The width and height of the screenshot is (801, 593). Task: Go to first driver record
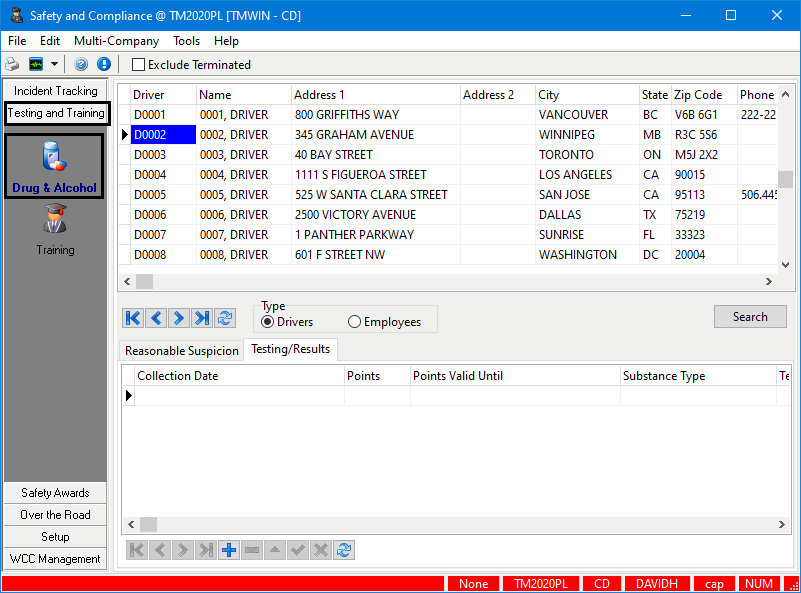click(x=133, y=318)
